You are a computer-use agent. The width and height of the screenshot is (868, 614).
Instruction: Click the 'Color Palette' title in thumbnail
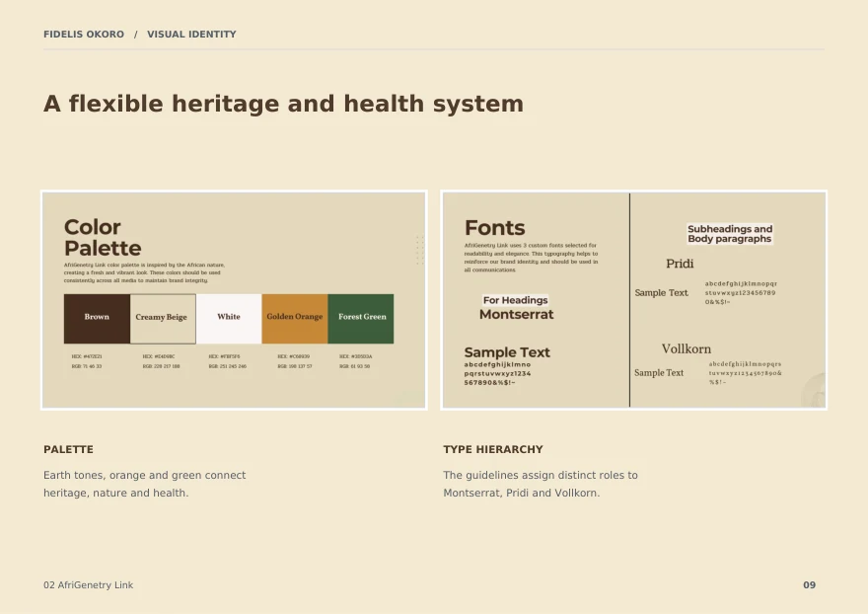tap(103, 238)
